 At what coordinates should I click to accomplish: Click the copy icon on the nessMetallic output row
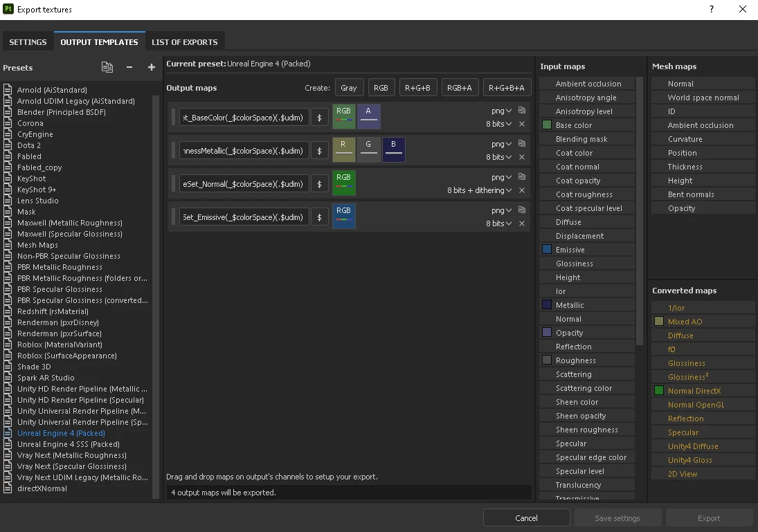coord(522,143)
